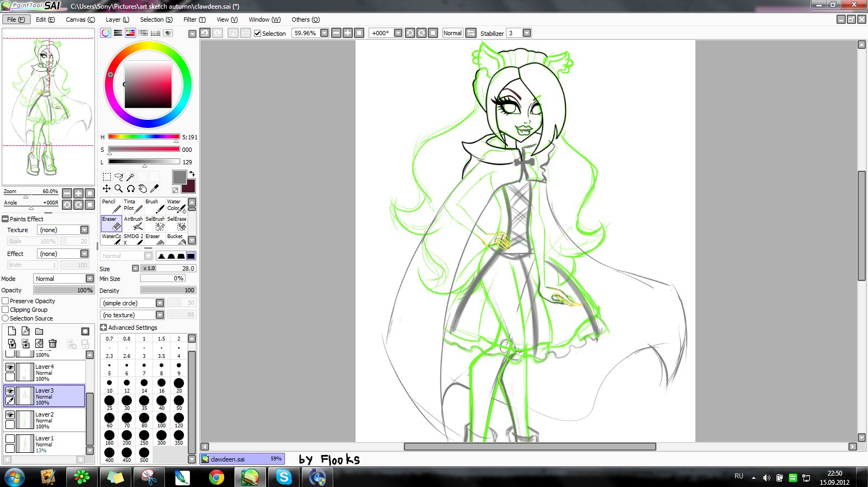Click the dark maroon background color swatch
The height and width of the screenshot is (487, 868).
(188, 186)
